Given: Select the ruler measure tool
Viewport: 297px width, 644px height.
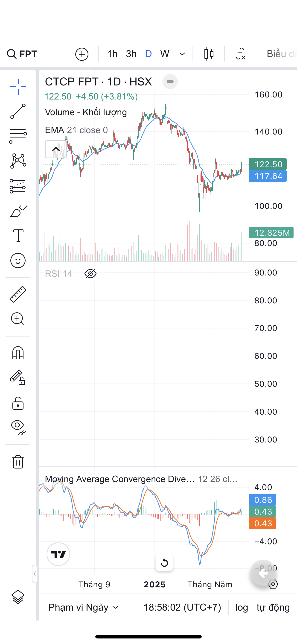Looking at the screenshot, I should tap(18, 294).
